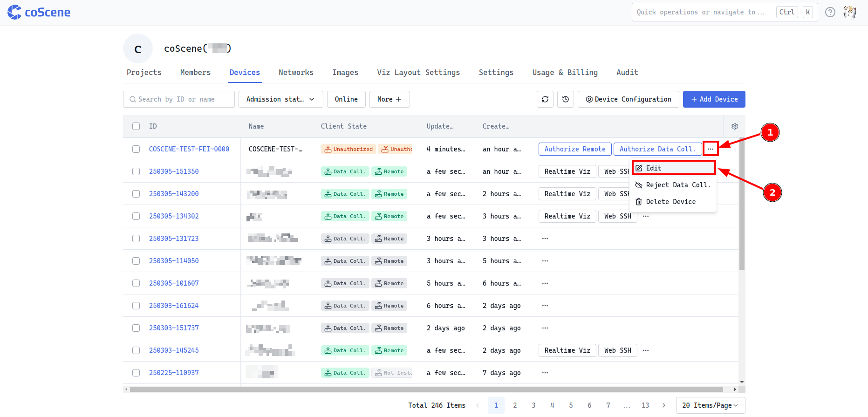Open the ellipsis menu for device 250225-110937
The image size is (868, 417).
coord(545,373)
